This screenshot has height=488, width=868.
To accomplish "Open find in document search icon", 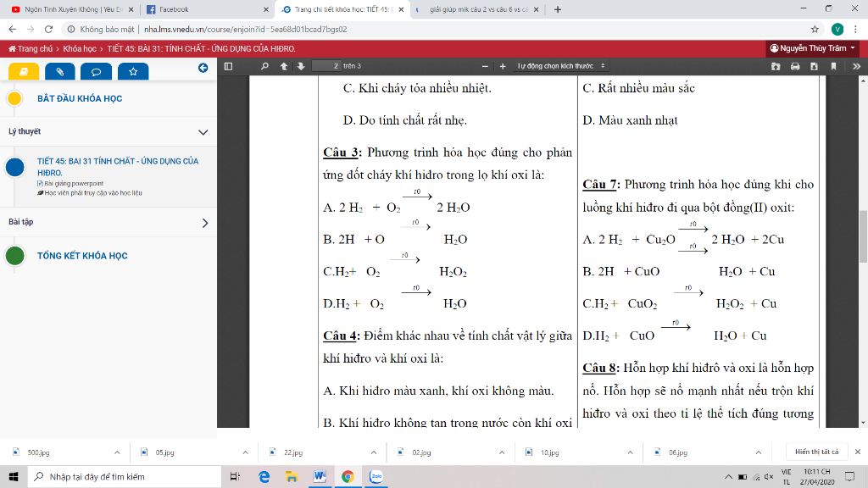I will 264,66.
